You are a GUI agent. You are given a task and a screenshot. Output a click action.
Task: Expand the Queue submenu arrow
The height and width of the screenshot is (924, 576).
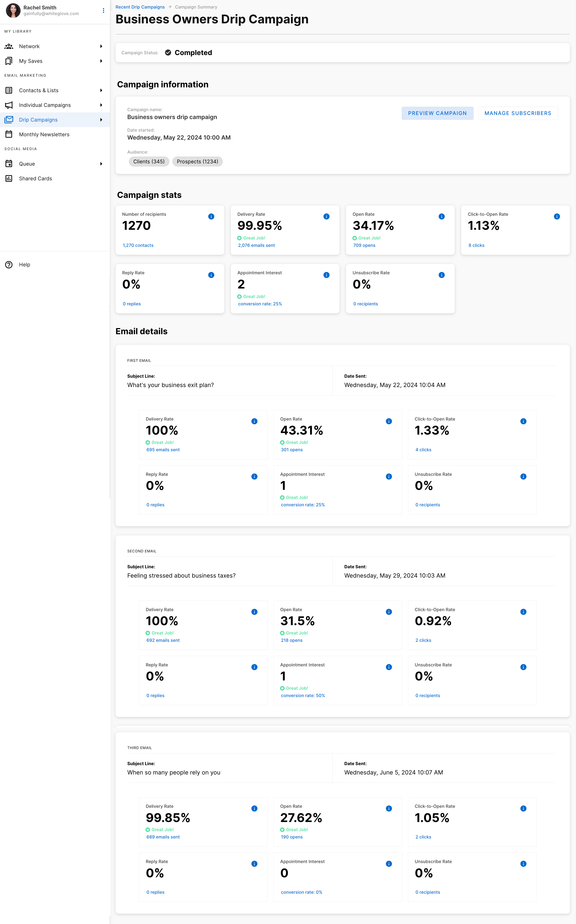101,164
